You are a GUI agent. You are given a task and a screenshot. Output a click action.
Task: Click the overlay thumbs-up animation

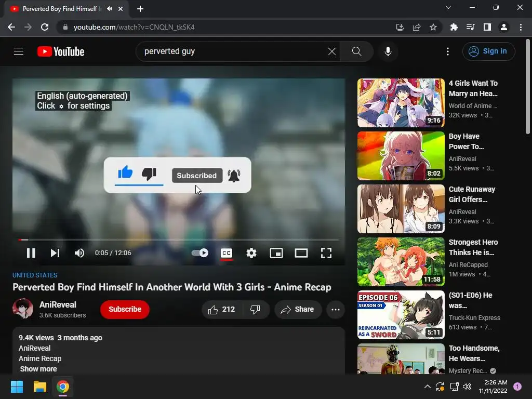pos(125,172)
